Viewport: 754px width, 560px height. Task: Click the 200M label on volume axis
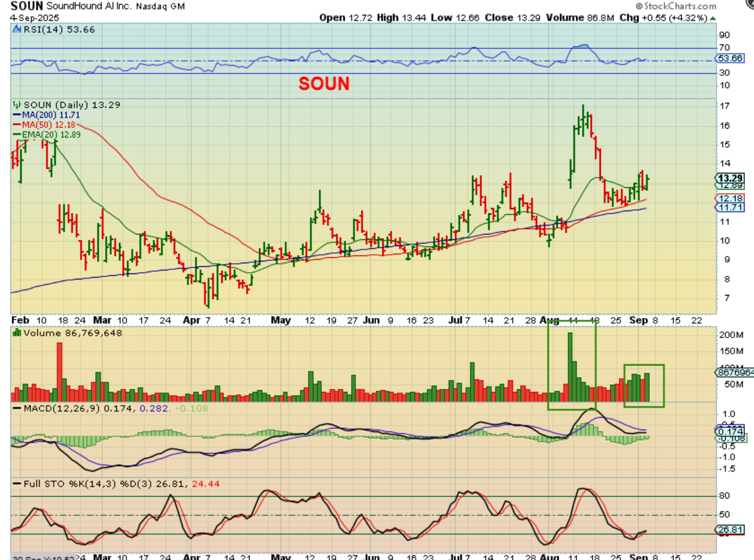pos(732,335)
